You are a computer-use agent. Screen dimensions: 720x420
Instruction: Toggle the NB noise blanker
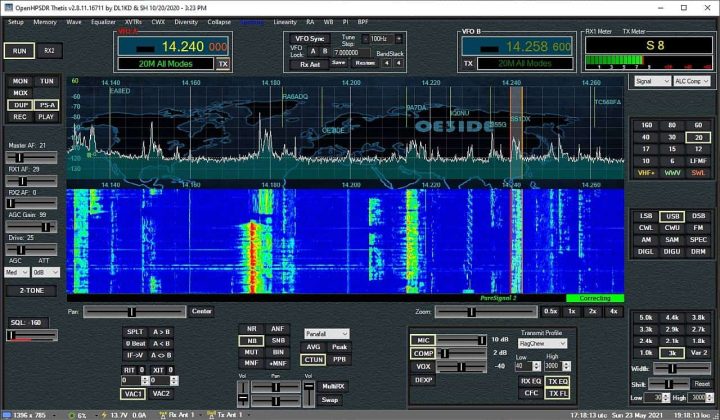pos(252,340)
